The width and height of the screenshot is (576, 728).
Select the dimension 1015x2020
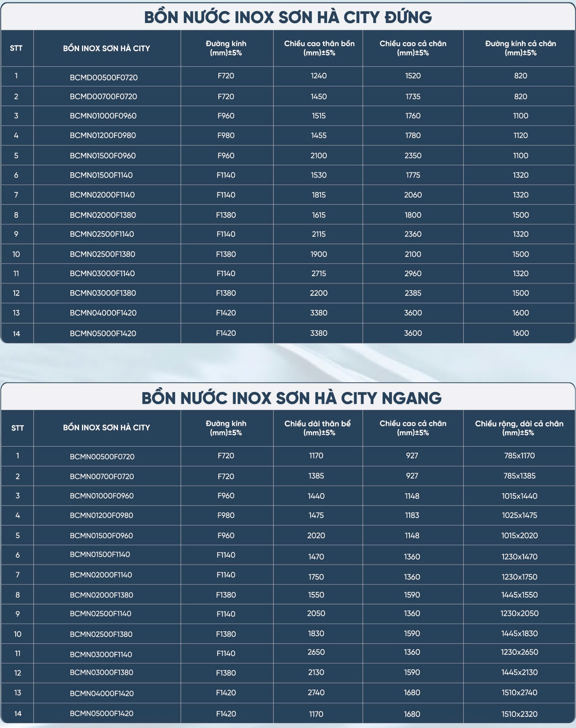pyautogui.click(x=519, y=535)
